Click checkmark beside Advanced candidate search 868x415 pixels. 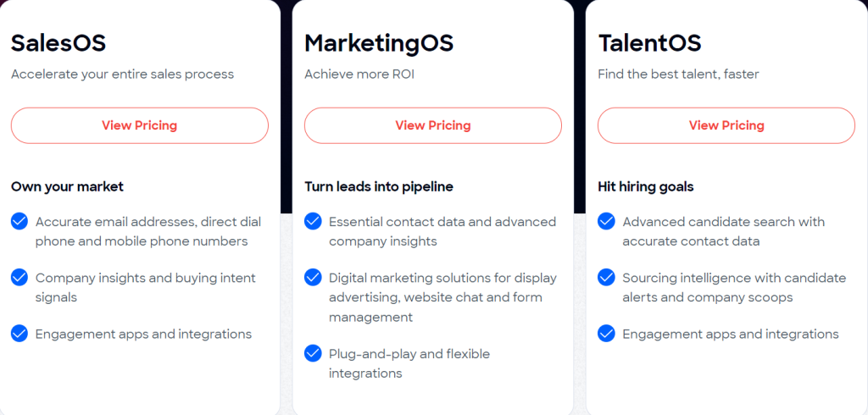click(x=606, y=221)
